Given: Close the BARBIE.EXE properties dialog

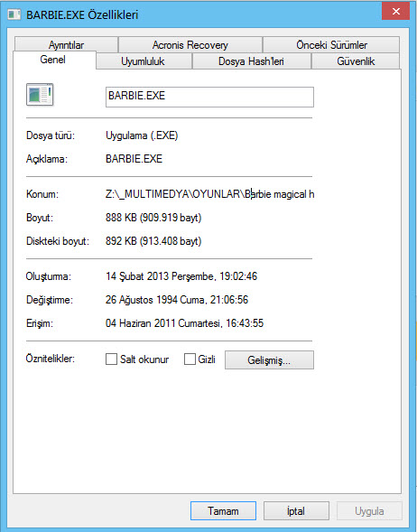Looking at the screenshot, I should [395, 11].
